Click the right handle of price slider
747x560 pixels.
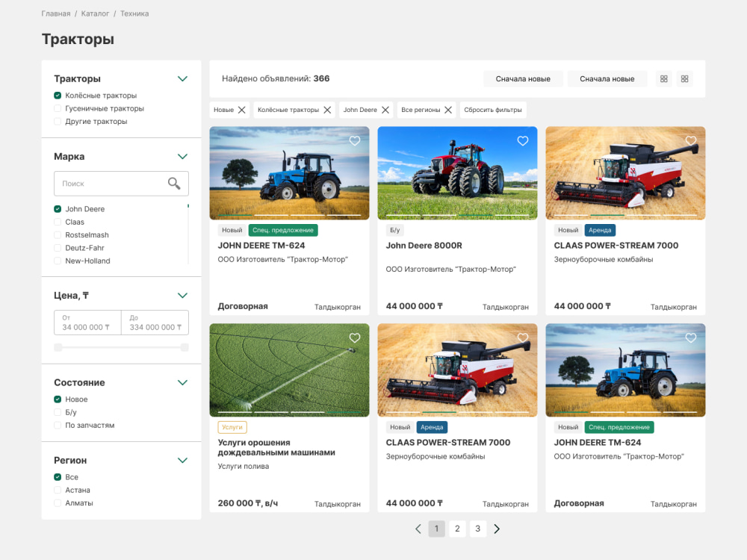coord(185,348)
